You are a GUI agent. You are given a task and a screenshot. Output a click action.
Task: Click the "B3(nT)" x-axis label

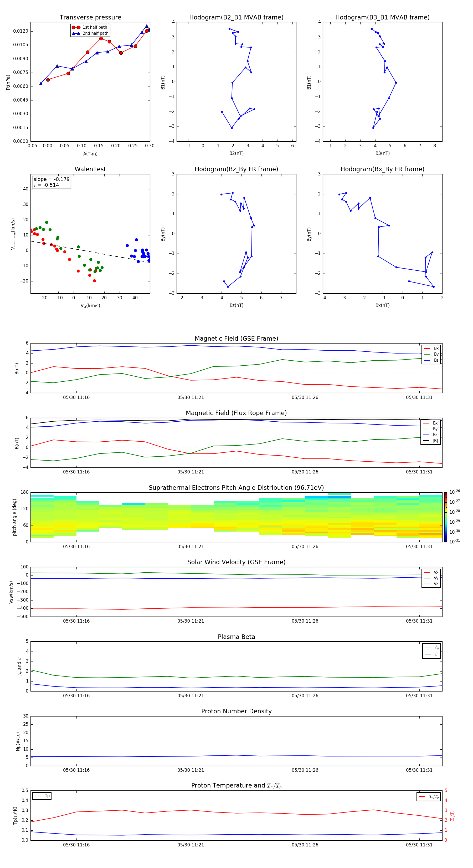pyautogui.click(x=382, y=154)
